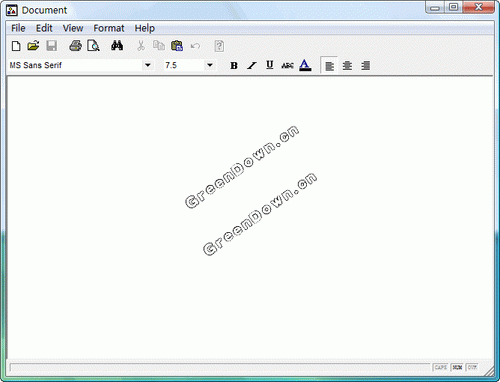Click the Copy icon
This screenshot has width=500, height=382.
(x=159, y=46)
